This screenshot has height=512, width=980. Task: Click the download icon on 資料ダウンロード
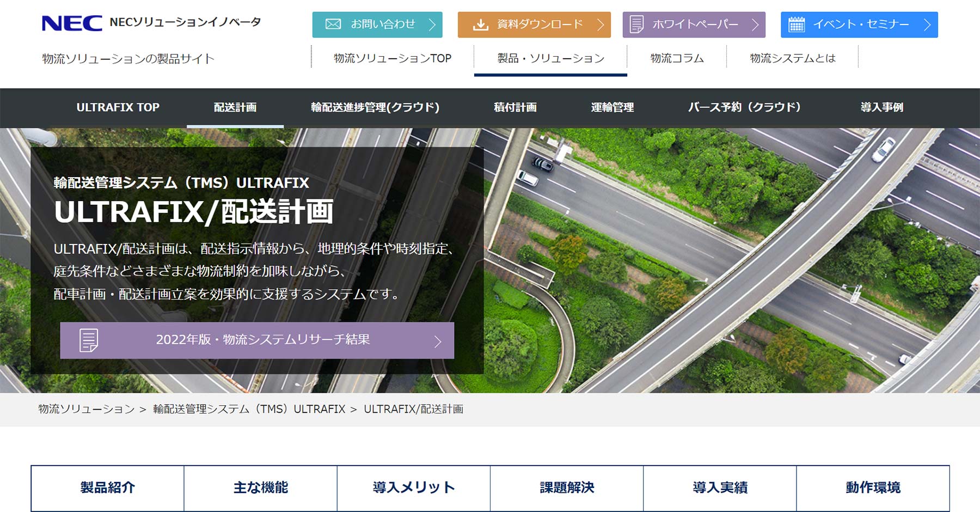tap(480, 25)
